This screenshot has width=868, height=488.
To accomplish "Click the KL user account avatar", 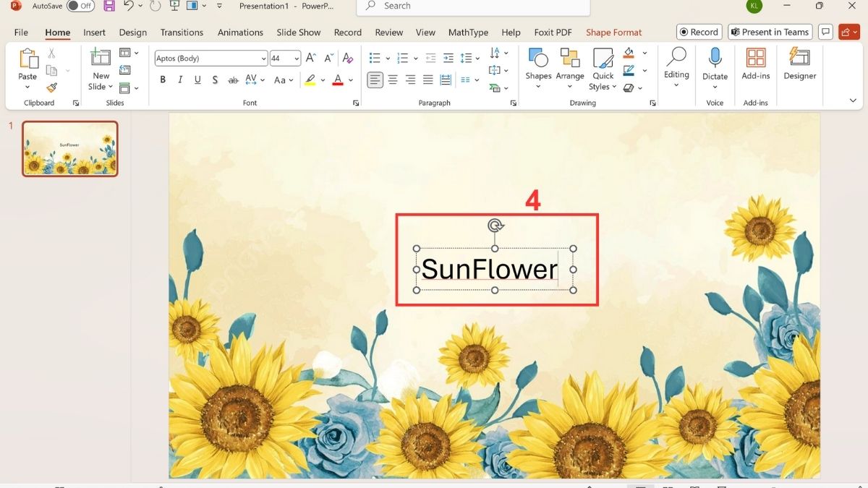I will click(x=754, y=6).
